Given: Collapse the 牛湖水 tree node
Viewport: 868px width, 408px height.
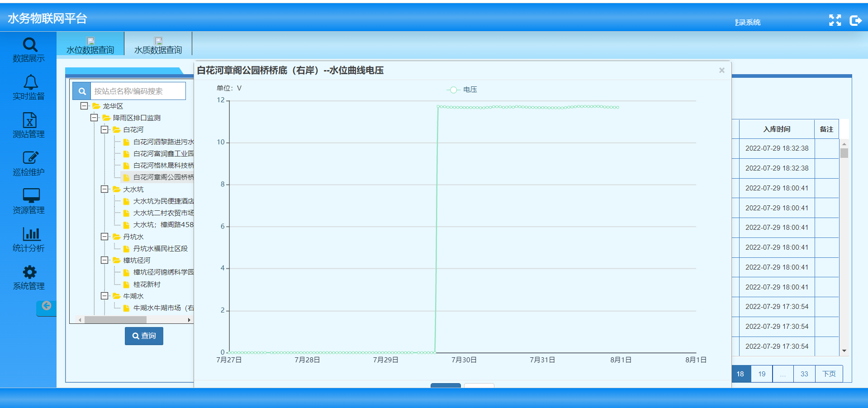Looking at the screenshot, I should point(104,296).
